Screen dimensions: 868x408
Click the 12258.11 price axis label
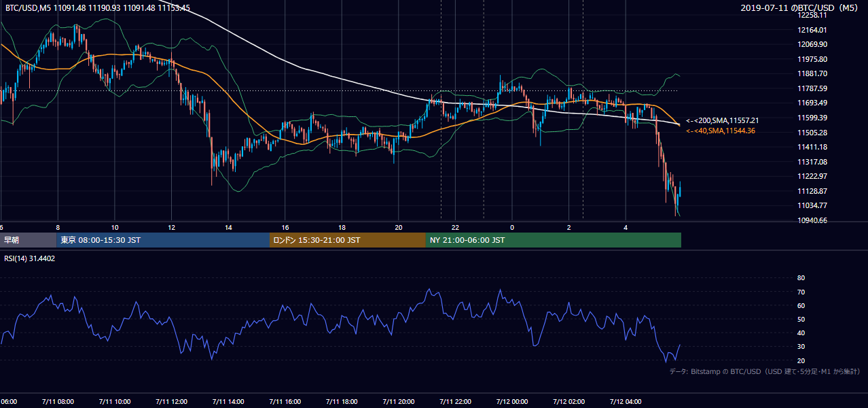coord(813,15)
